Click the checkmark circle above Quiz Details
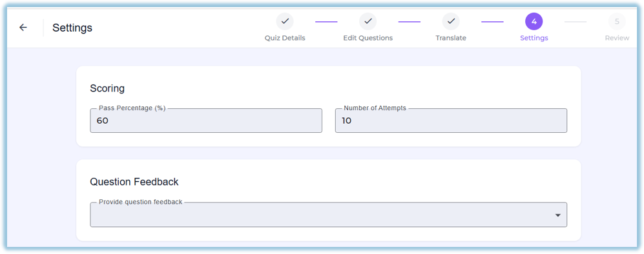 click(x=285, y=21)
